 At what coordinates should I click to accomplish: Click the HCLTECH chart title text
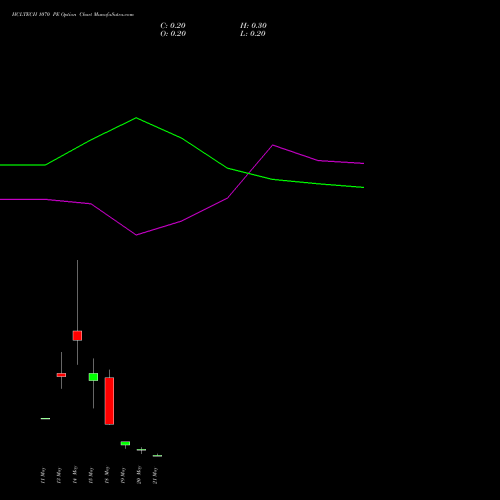(73, 15)
